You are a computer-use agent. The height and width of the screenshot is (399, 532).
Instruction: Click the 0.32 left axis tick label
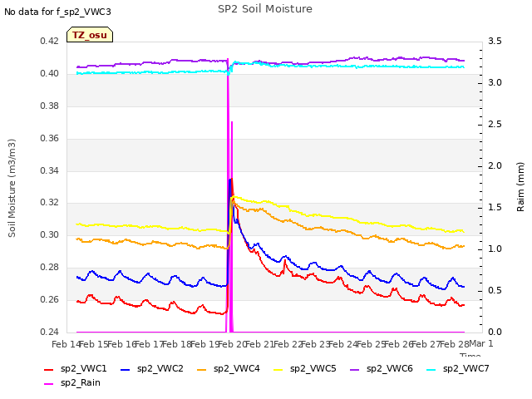(49, 202)
